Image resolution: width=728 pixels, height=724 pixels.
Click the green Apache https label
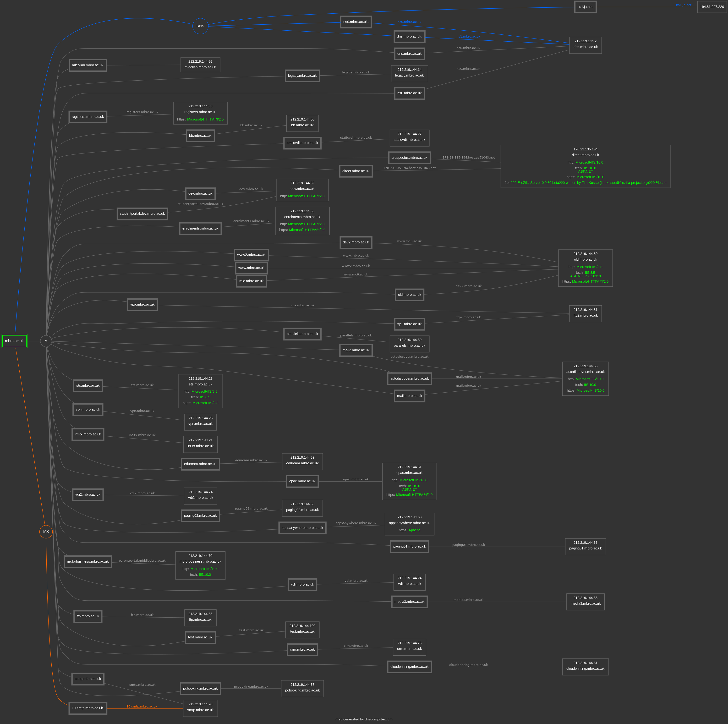(x=415, y=530)
